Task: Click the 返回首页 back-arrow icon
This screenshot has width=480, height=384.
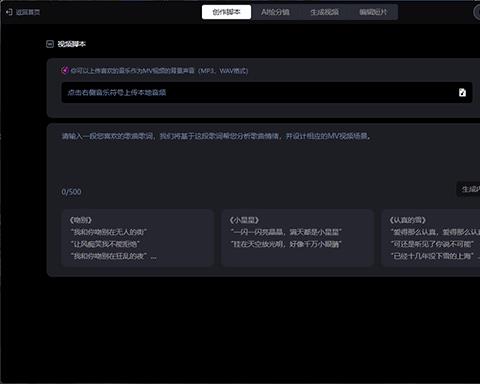Action: (x=9, y=12)
